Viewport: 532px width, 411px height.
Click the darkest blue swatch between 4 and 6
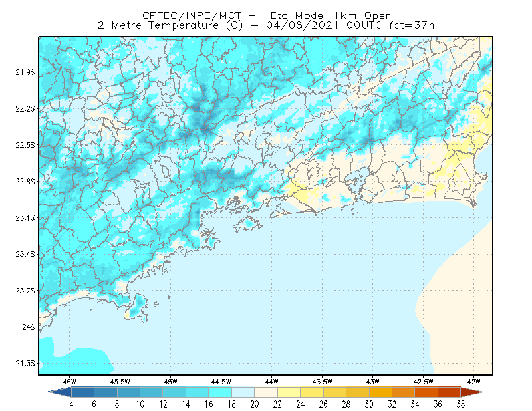(82, 392)
